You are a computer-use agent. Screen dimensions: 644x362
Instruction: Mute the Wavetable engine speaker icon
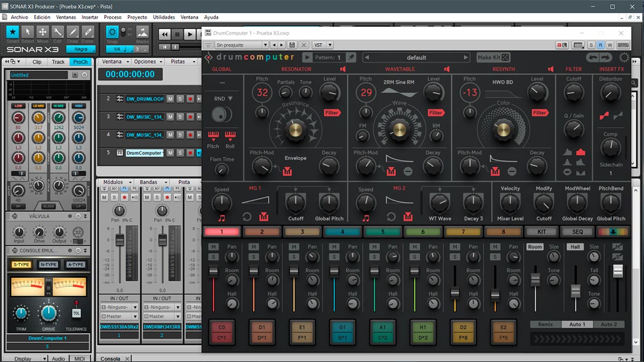click(447, 69)
